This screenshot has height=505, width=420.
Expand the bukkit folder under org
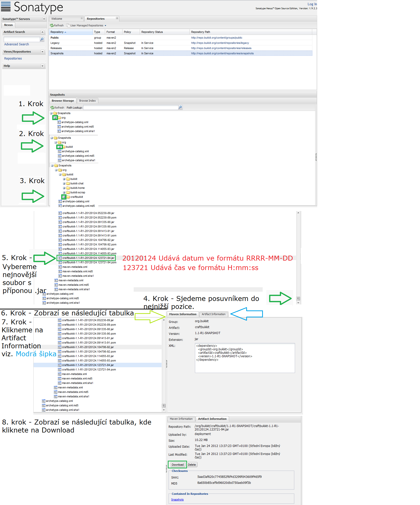tap(60, 147)
